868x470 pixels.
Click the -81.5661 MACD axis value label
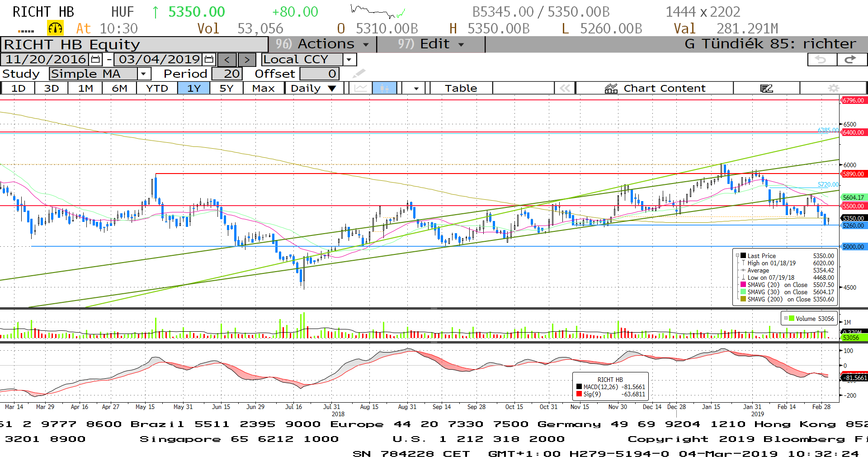pyautogui.click(x=854, y=378)
